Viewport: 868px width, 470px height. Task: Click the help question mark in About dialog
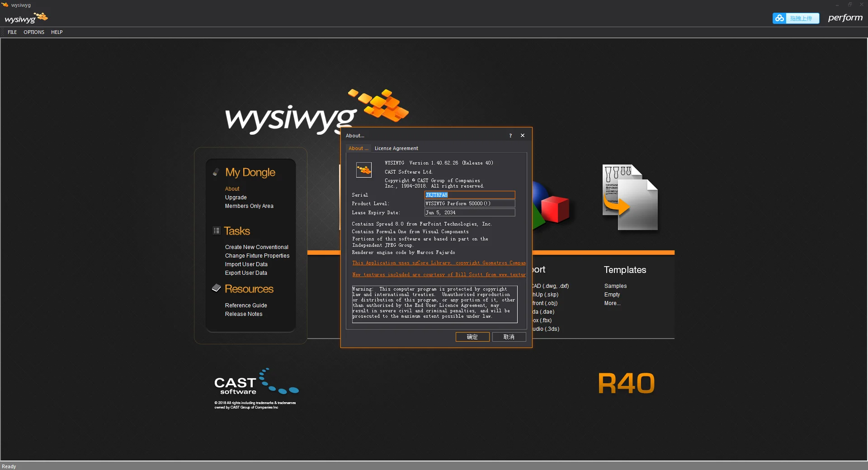pos(510,136)
